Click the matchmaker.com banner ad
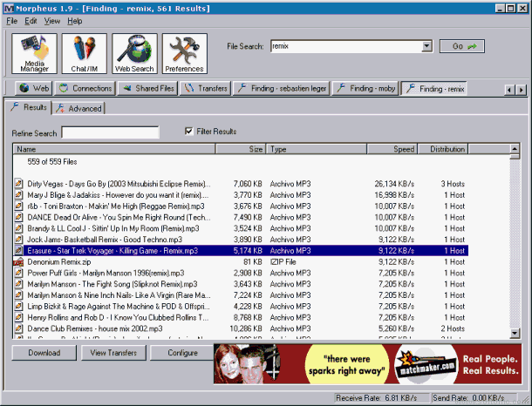 (367, 364)
